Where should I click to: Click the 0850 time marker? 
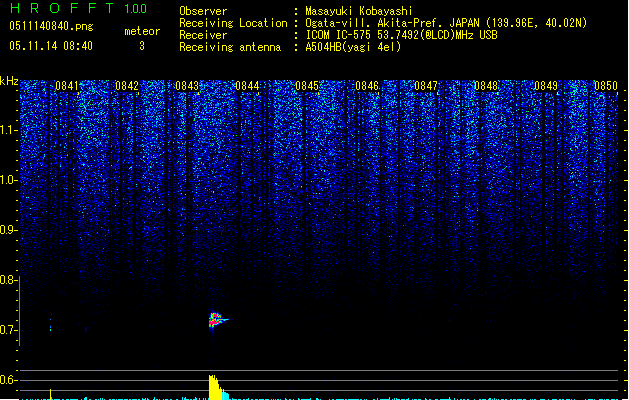606,86
